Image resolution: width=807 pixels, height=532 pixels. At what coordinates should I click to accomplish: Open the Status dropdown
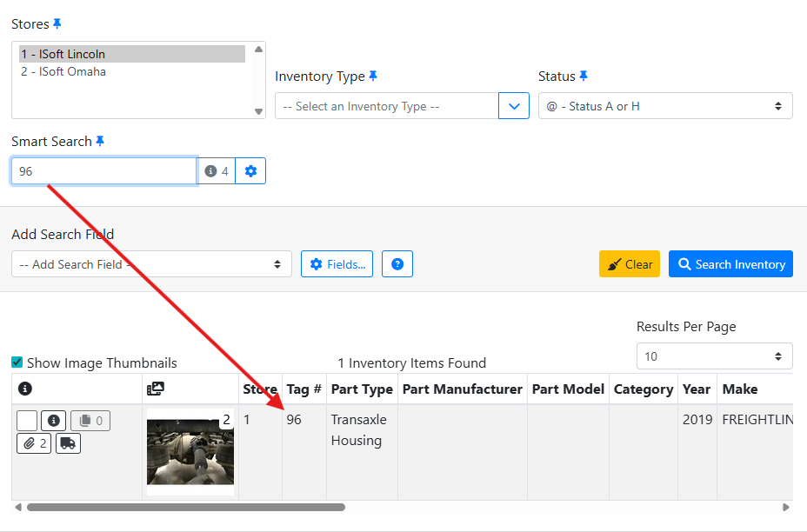click(x=665, y=106)
